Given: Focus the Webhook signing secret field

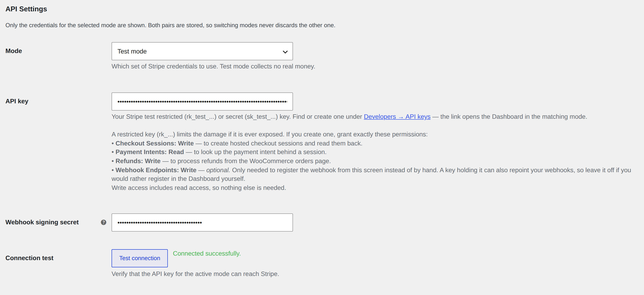Looking at the screenshot, I should click(x=202, y=222).
